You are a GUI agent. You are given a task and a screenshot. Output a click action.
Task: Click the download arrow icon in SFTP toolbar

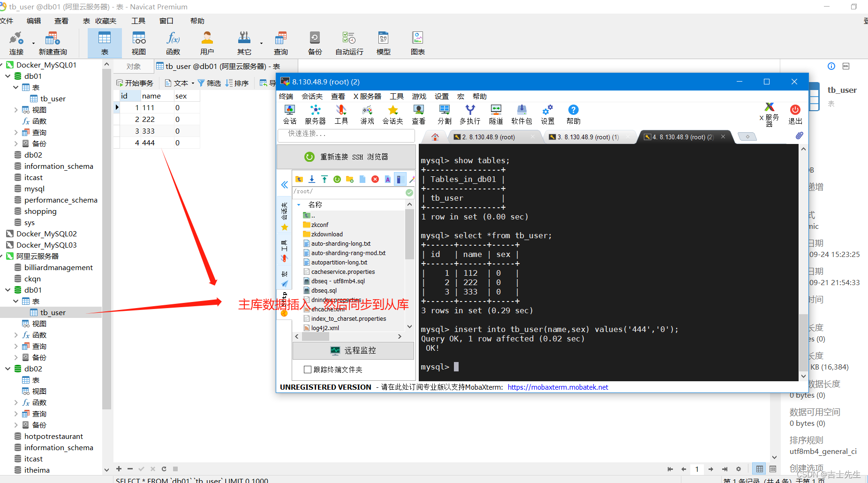[x=312, y=179]
